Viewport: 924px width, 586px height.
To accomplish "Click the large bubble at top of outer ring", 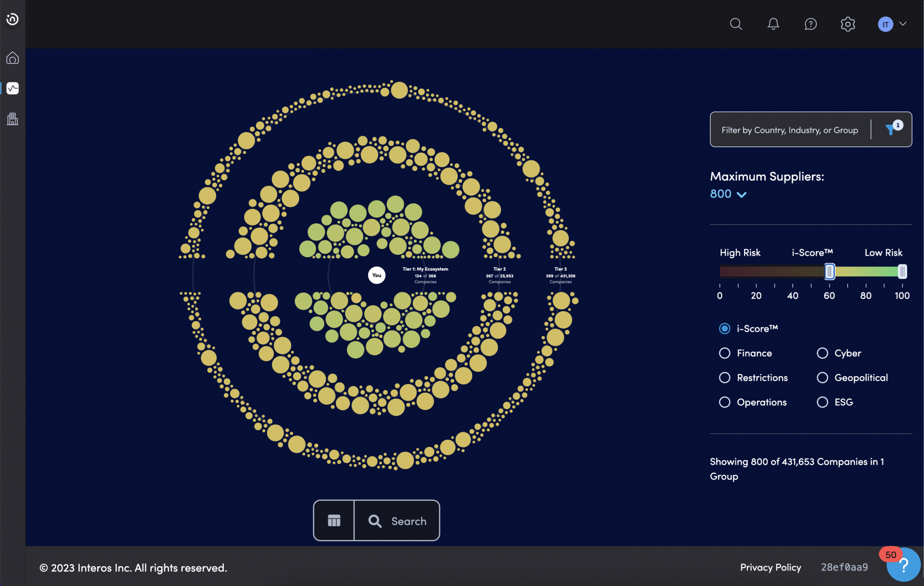I will pyautogui.click(x=399, y=90).
